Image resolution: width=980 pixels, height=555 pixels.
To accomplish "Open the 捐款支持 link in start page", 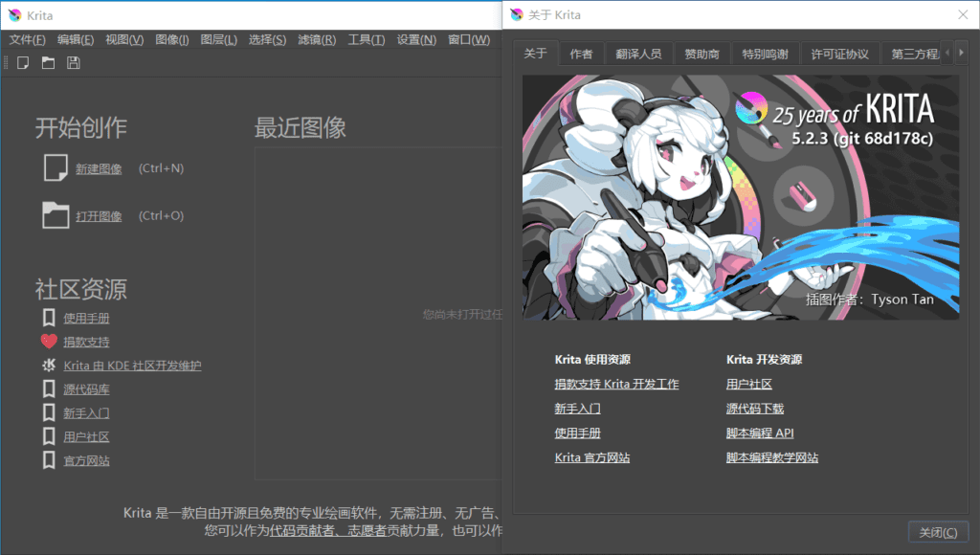I will tap(86, 342).
